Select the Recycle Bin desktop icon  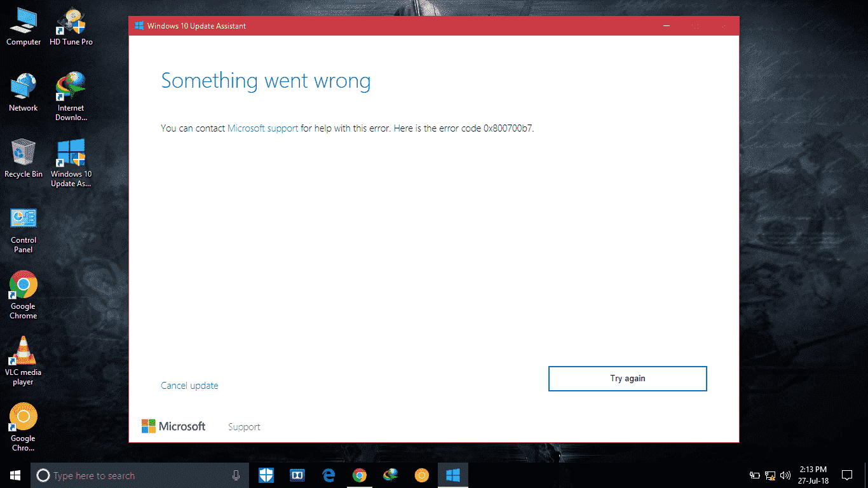pyautogui.click(x=24, y=159)
